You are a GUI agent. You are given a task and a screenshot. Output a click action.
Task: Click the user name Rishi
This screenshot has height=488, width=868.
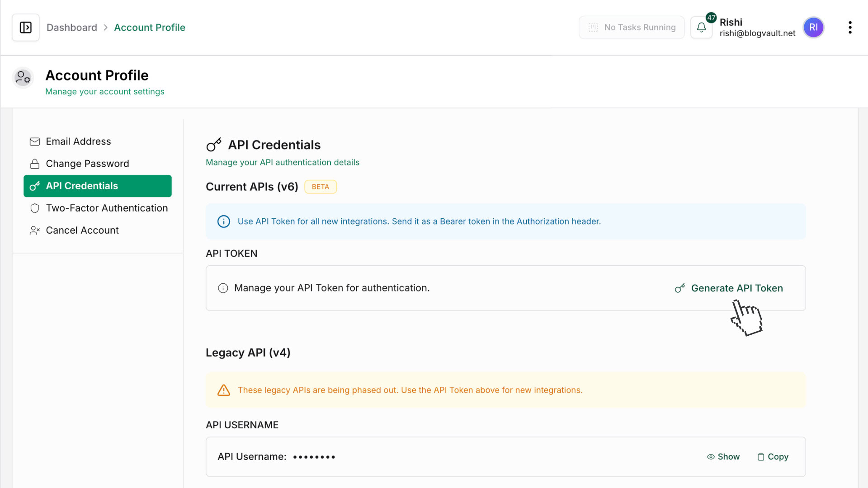coord(731,22)
